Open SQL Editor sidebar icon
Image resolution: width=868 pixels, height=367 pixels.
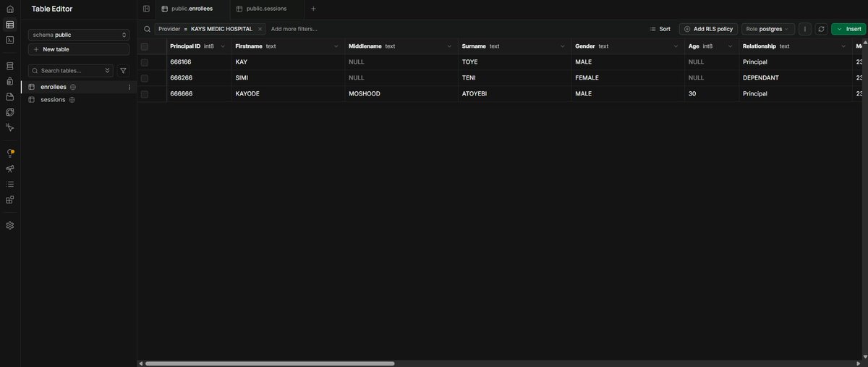click(10, 40)
